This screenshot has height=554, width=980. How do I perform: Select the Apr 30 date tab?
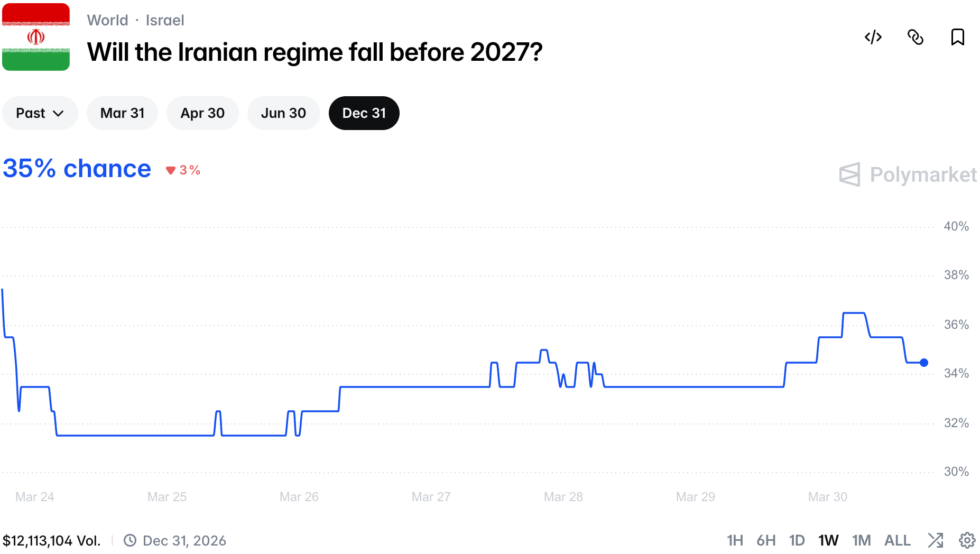click(x=202, y=113)
